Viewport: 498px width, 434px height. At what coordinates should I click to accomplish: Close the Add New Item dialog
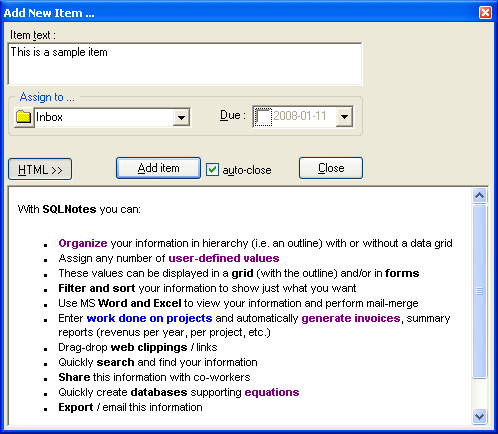485,13
